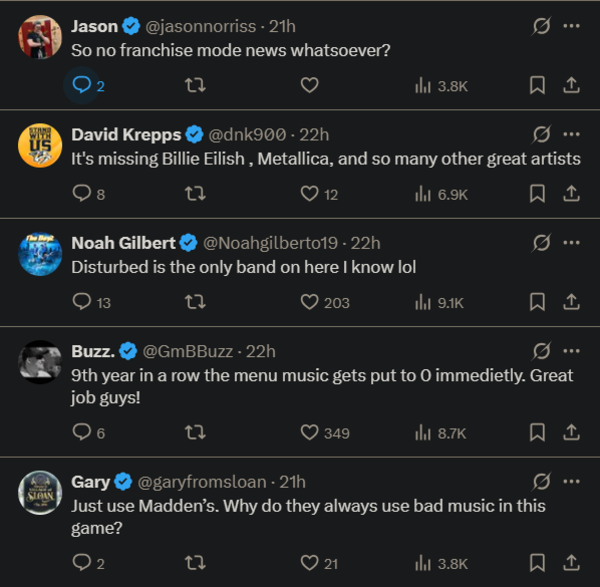Share Noah Gilbert's tweet
600x587 pixels.
(x=571, y=301)
